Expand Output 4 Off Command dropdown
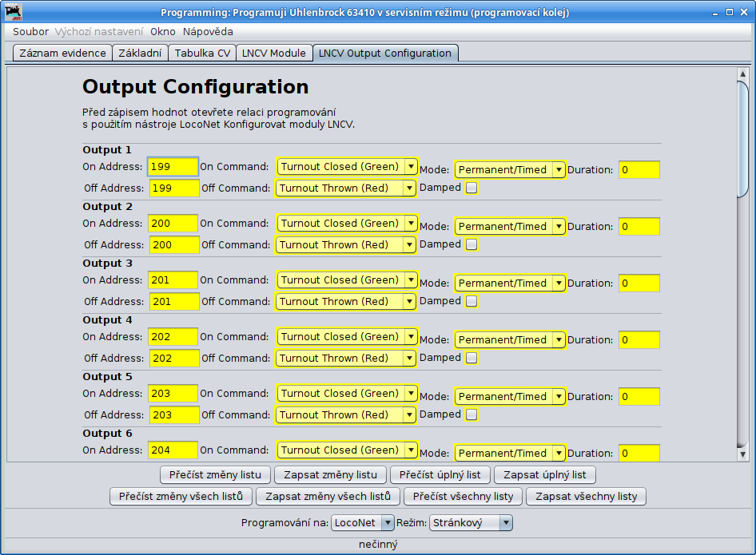 (x=346, y=358)
